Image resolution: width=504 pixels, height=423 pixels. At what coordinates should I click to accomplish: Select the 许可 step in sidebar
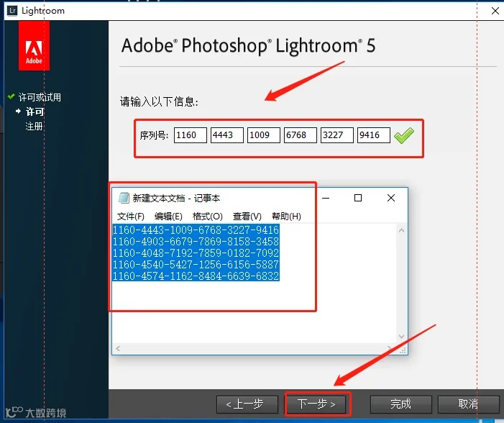point(35,112)
